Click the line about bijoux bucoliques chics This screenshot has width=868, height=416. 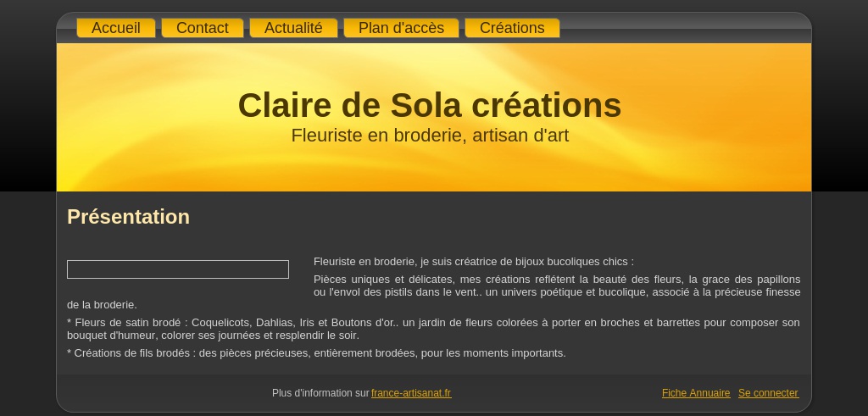[474, 262]
